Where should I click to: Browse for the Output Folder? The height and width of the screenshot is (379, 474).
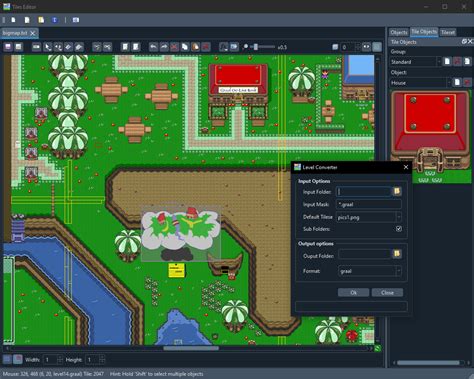pyautogui.click(x=397, y=254)
